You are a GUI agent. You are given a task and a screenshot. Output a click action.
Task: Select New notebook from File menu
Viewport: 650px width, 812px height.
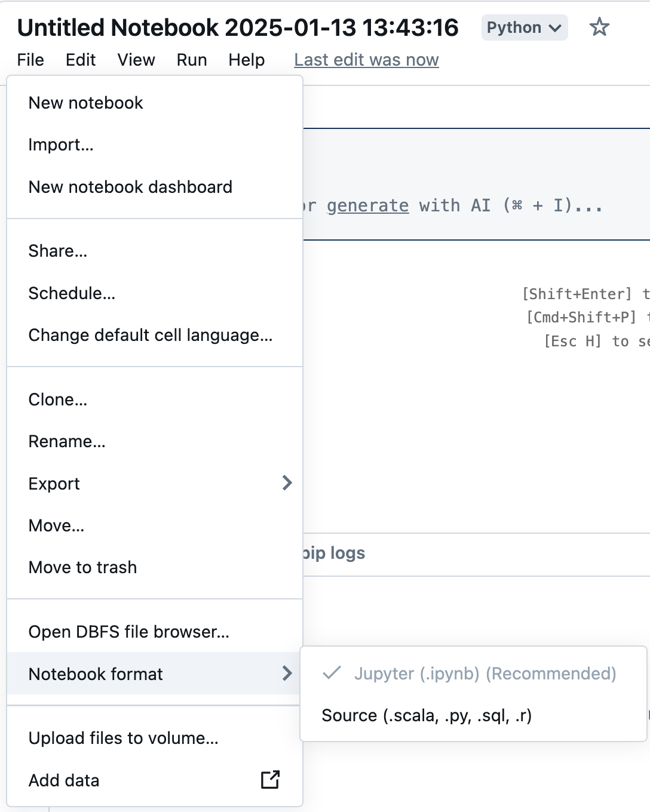86,103
